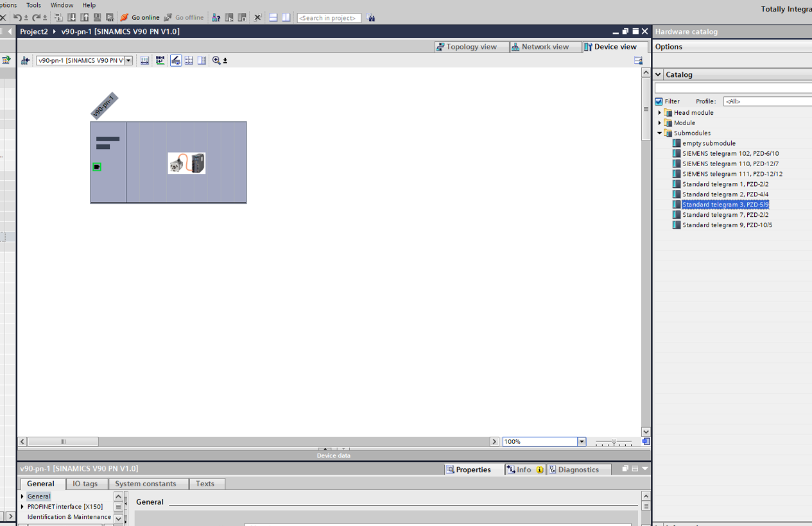
Task: Click the show module labels icon
Action: click(160, 60)
